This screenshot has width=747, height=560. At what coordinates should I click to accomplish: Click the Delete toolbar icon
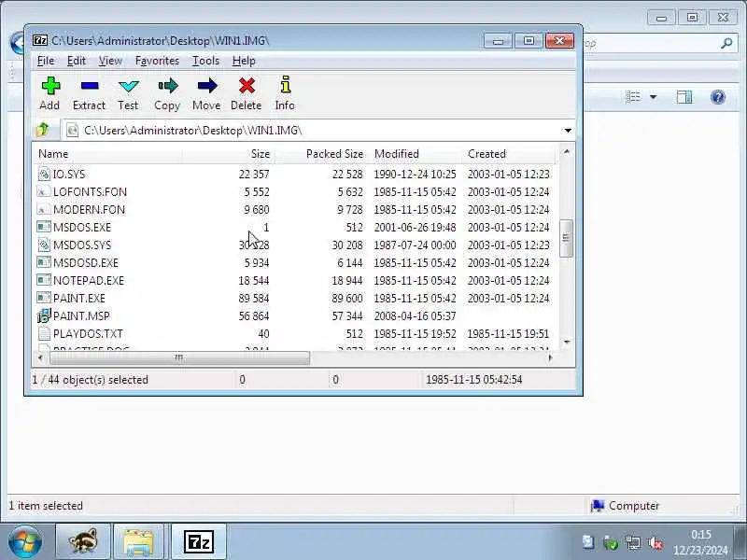[x=247, y=86]
